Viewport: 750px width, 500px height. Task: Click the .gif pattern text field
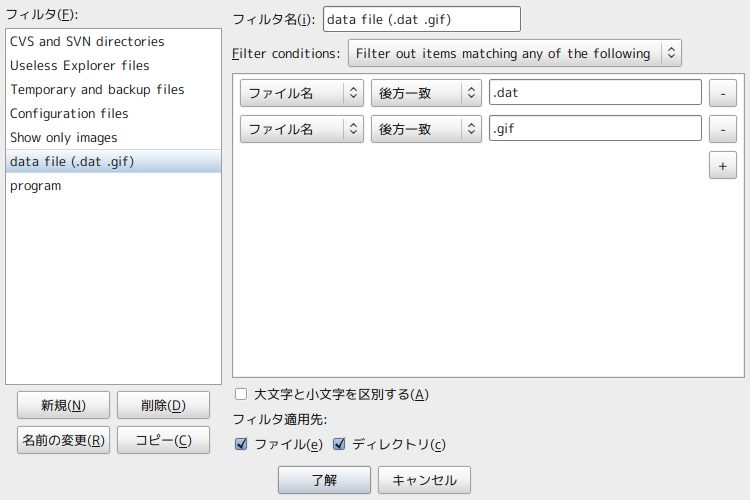coord(595,129)
